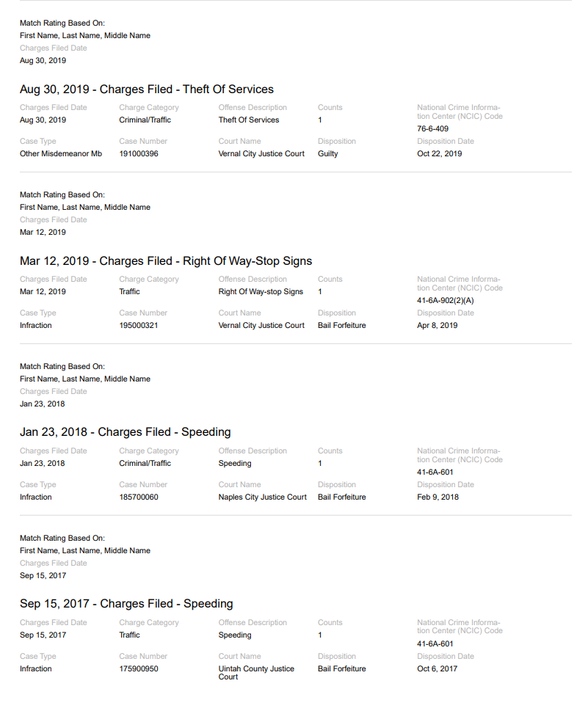The height and width of the screenshot is (722, 588).
Task: Select case number 191000396
Action: [139, 154]
